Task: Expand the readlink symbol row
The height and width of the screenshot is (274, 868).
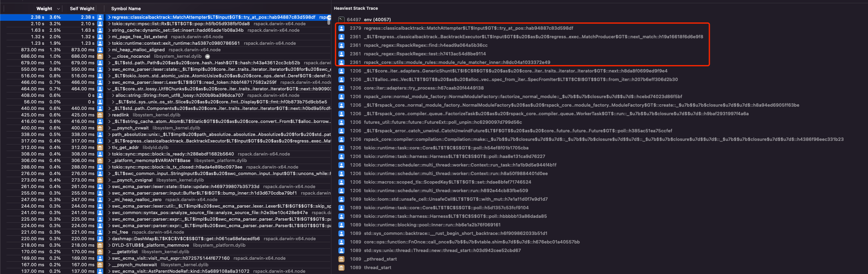Action: (x=109, y=115)
